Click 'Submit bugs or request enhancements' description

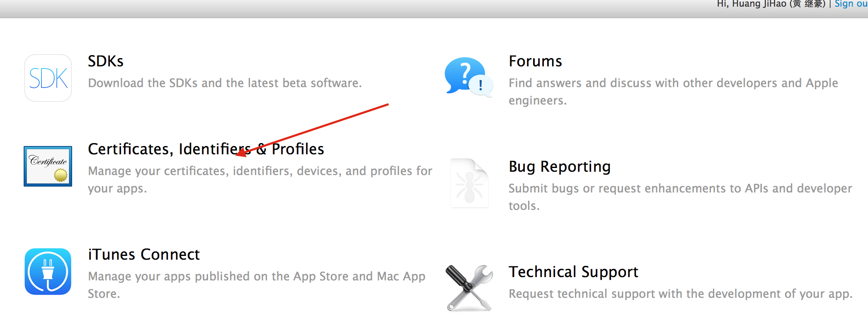[680, 197]
